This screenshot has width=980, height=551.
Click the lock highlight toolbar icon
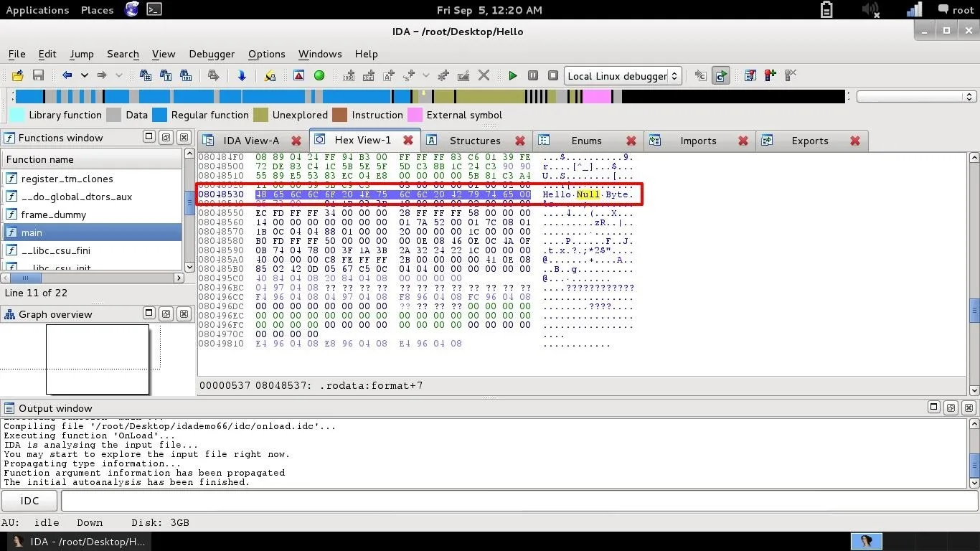pyautogui.click(x=270, y=75)
